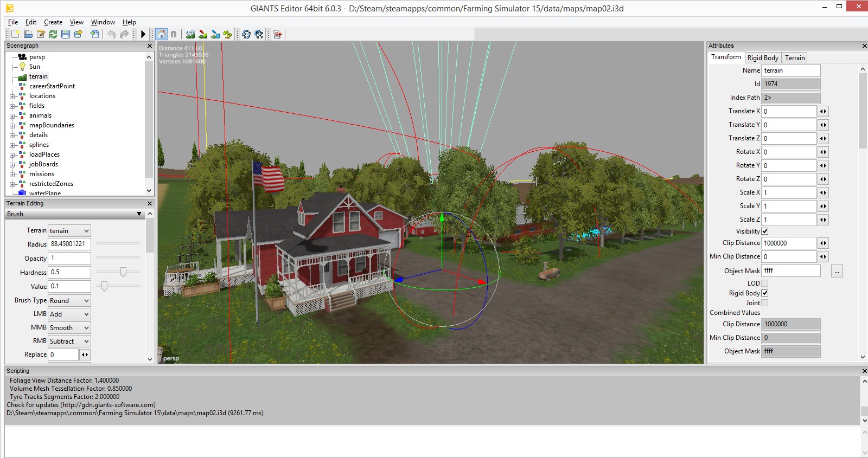This screenshot has height=458, width=868.
Task: Click the New file toolbar icon
Action: coord(15,34)
